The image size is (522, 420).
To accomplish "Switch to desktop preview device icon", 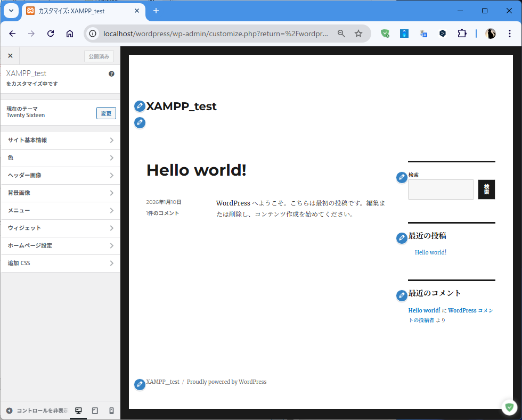I will coord(78,410).
